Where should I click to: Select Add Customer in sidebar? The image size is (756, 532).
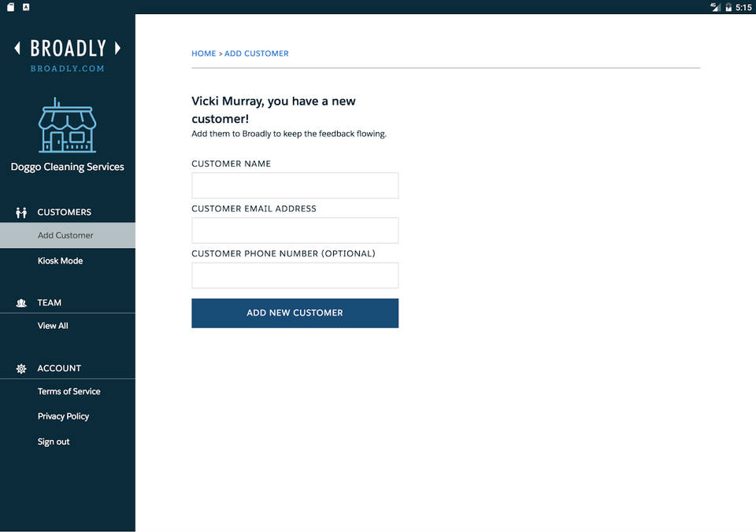pyautogui.click(x=65, y=235)
